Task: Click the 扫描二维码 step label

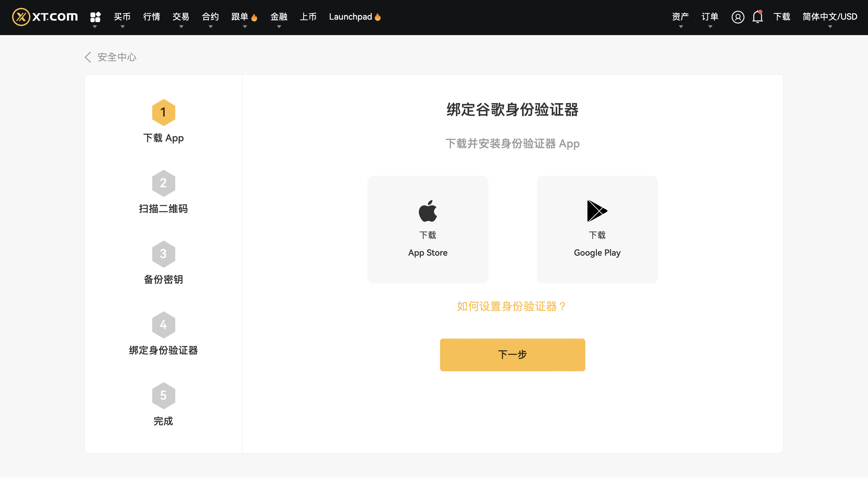Action: click(163, 209)
